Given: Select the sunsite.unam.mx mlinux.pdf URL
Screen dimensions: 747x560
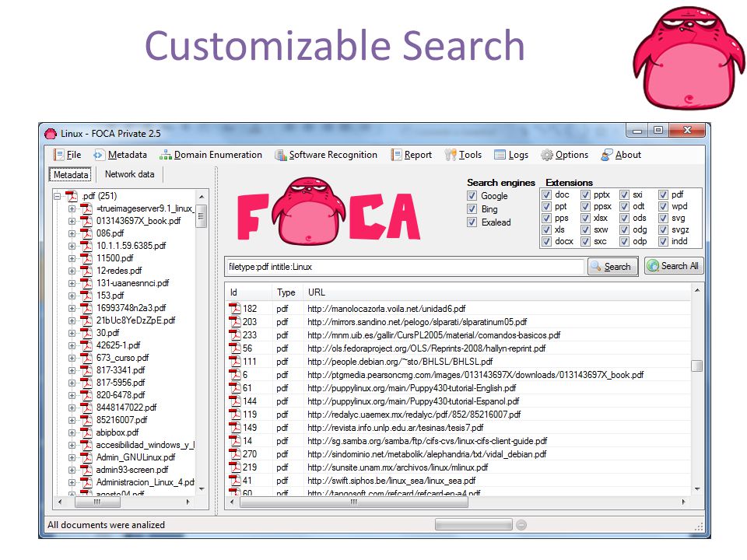Looking at the screenshot, I should (398, 467).
